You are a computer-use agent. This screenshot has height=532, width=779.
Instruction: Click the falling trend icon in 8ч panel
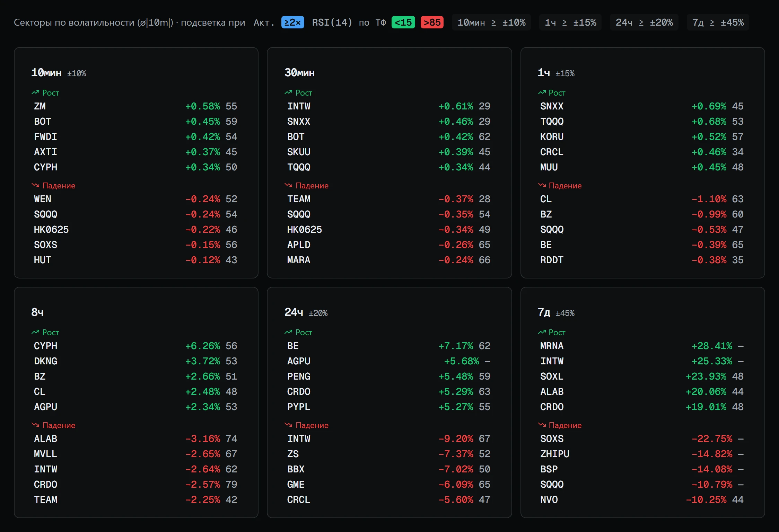[x=35, y=425]
